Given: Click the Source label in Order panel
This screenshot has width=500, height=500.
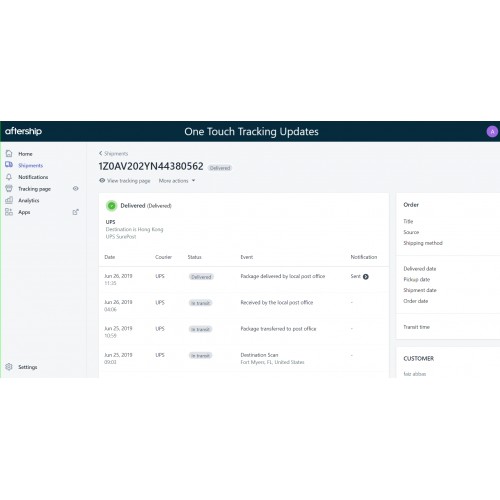Looking at the screenshot, I should click(411, 232).
